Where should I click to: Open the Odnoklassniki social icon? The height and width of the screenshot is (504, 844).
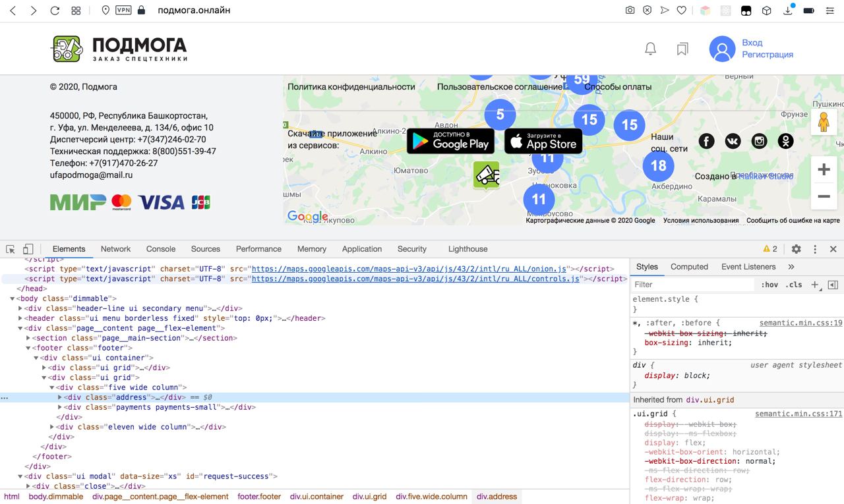[785, 141]
